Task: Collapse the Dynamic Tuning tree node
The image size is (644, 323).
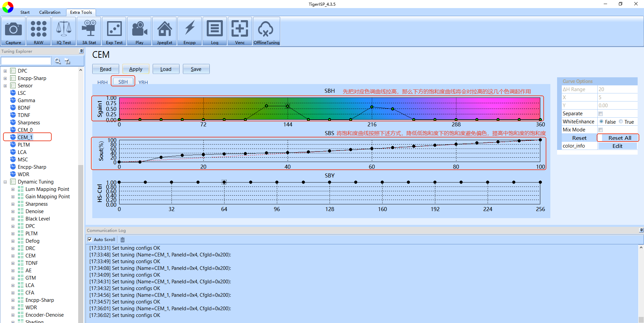Action: 5,182
